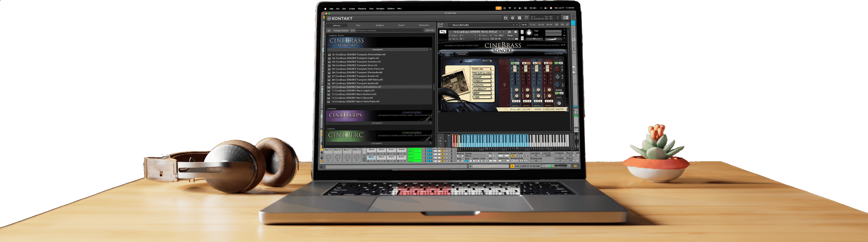
Task: Click the Kontakt workspace layout icon
Action: click(x=520, y=18)
